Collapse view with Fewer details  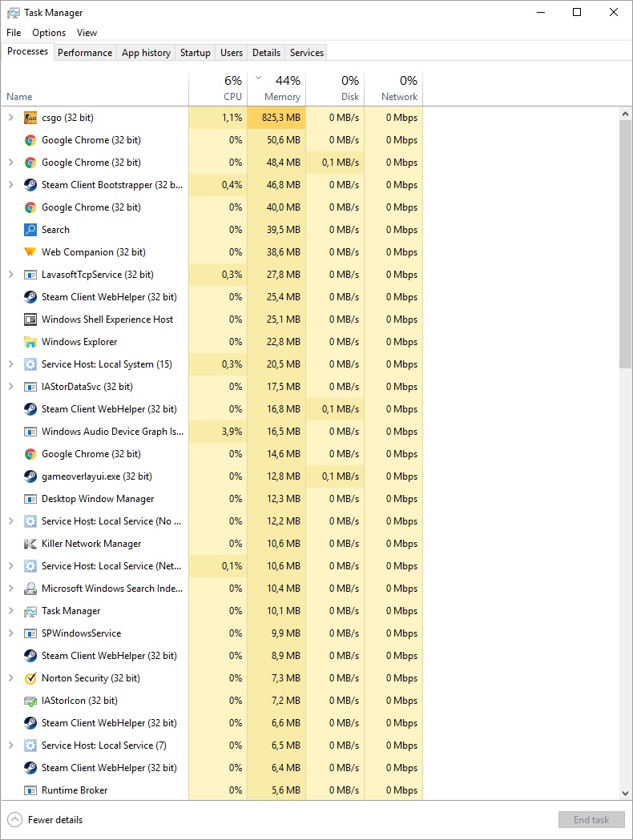pyautogui.click(x=45, y=819)
